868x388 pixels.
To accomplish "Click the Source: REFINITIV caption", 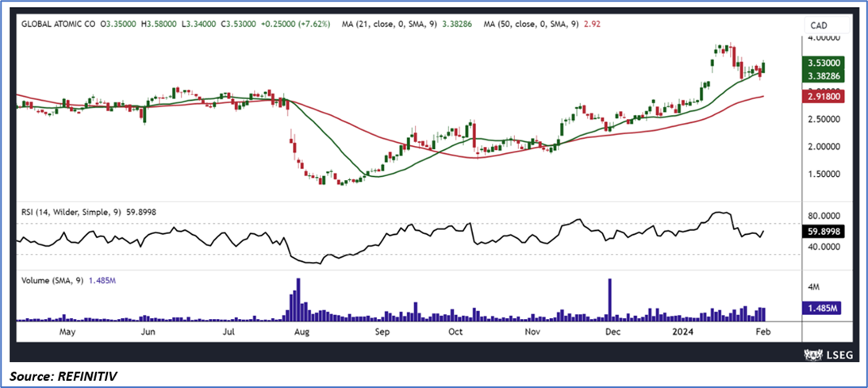I will click(x=63, y=376).
